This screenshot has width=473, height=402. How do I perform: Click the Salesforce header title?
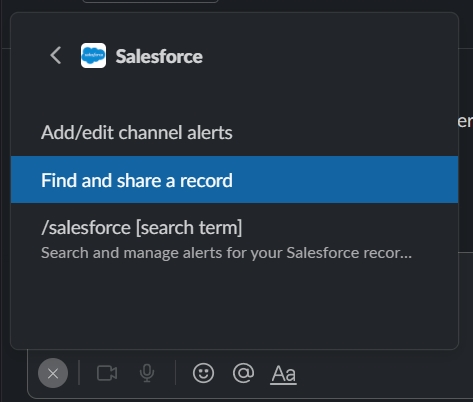[x=159, y=56]
